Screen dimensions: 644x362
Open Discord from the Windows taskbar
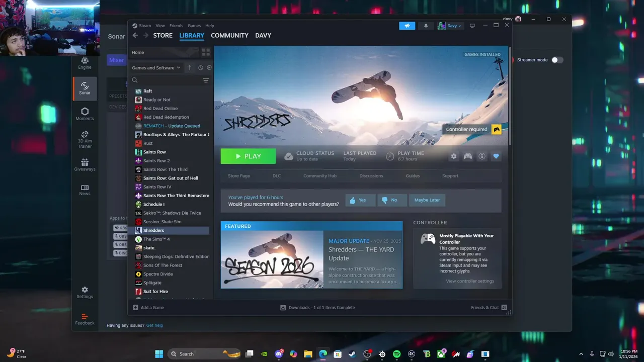[x=279, y=354]
